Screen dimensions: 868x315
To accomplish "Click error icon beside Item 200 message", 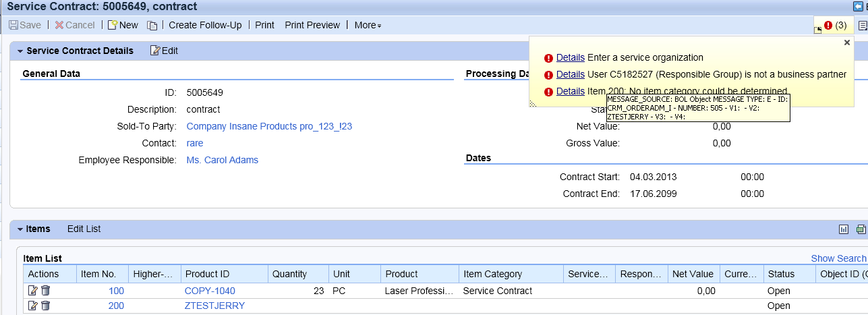I will [x=549, y=92].
